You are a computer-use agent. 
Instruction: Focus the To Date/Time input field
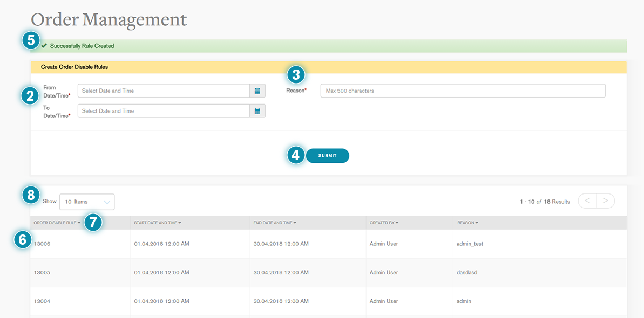point(164,111)
